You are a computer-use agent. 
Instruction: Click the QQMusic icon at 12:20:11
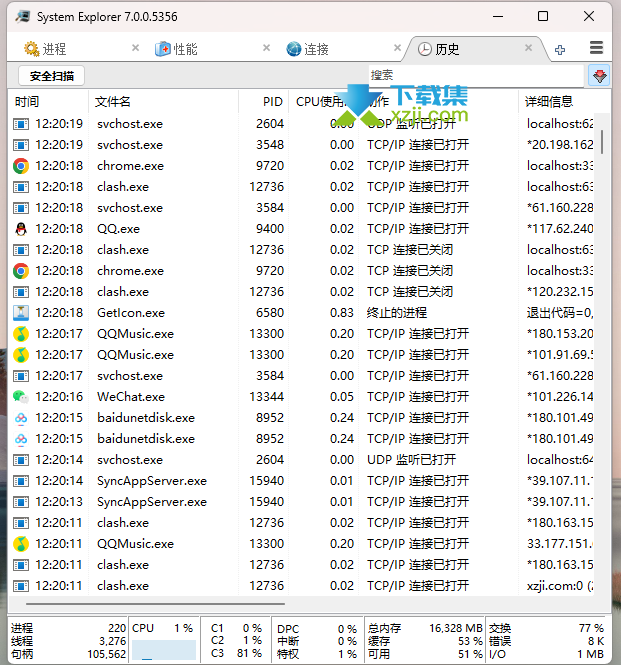click(21, 544)
